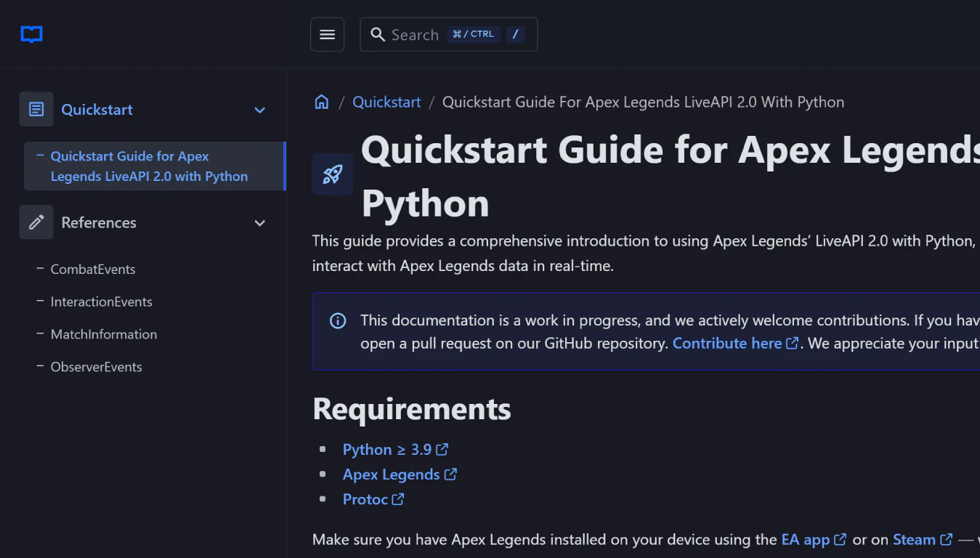Open the Quickstart sidebar section
The height and width of the screenshot is (558, 980).
pos(97,110)
